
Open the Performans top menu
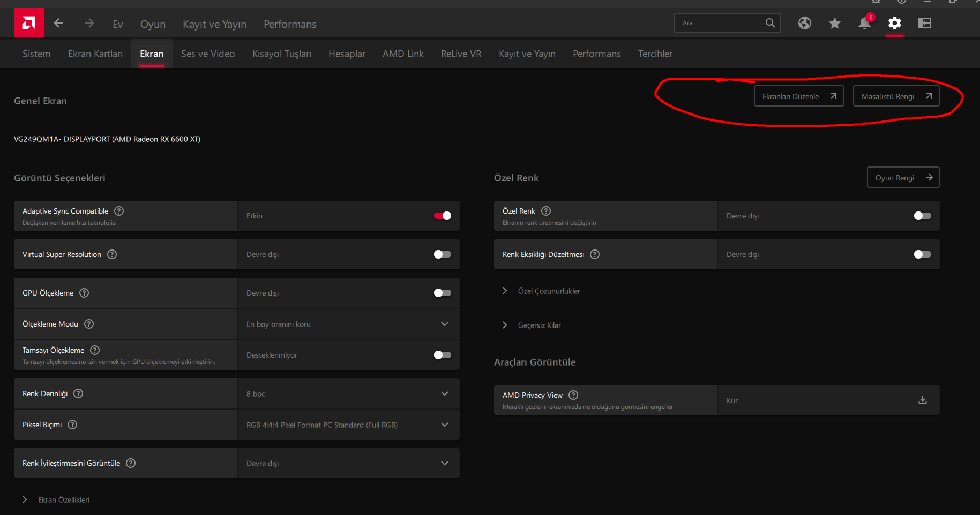(x=289, y=24)
